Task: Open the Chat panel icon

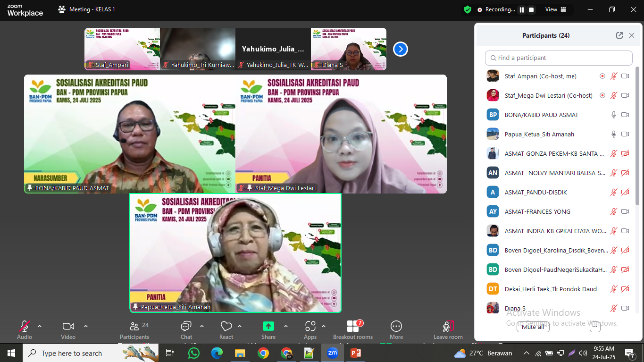Action: 186,327
